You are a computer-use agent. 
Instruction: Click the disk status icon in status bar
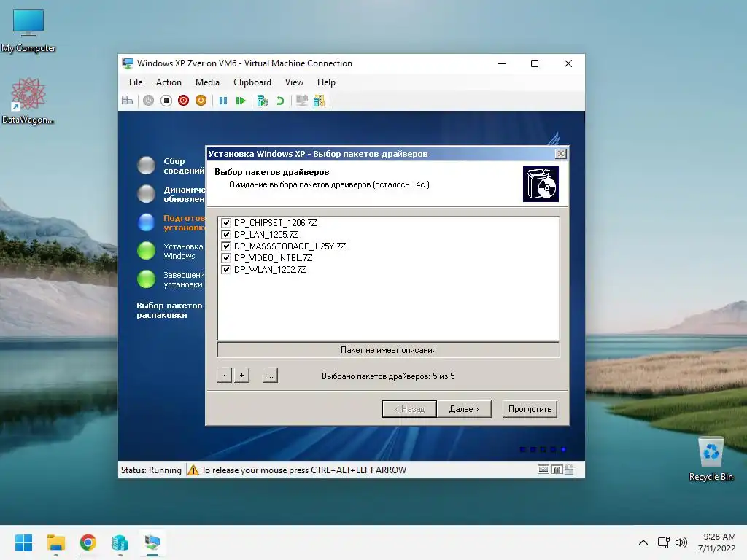(x=557, y=470)
